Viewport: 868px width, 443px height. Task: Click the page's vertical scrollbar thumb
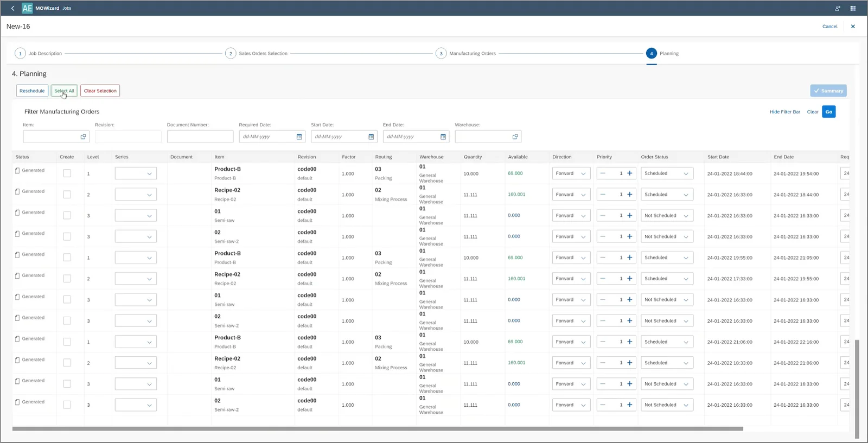point(857,389)
